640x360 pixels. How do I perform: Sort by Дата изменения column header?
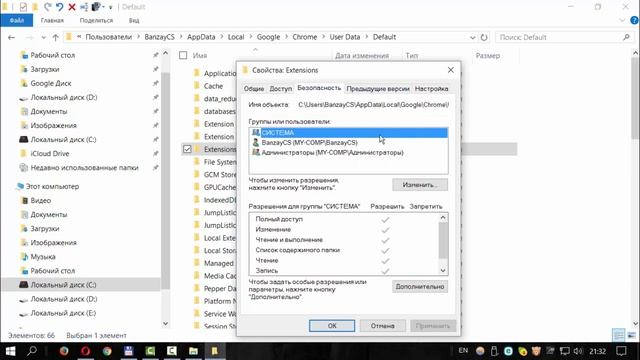(x=362, y=56)
